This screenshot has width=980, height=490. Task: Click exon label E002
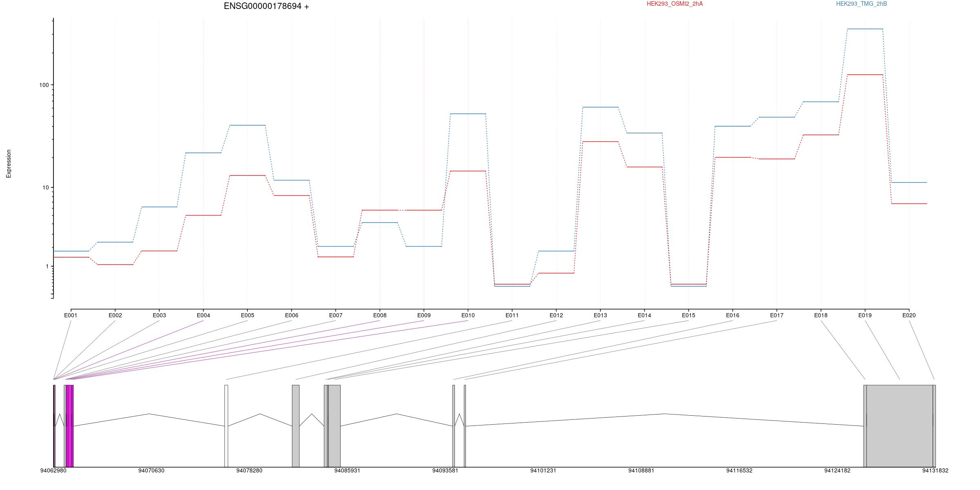point(115,315)
